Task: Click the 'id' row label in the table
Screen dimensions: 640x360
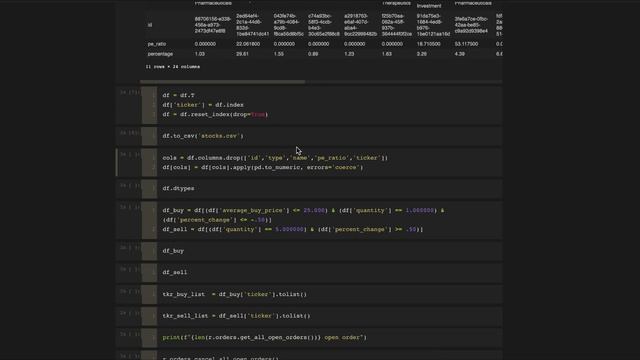Action: tap(150, 25)
